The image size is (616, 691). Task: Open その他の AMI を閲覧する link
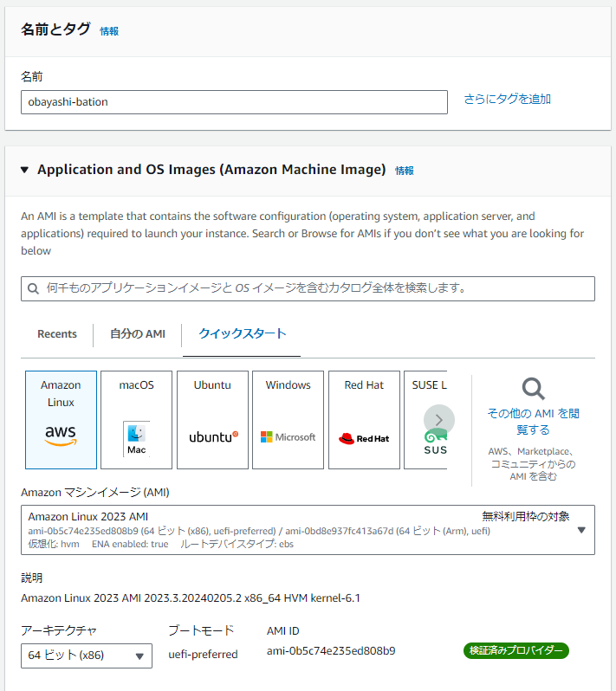click(x=533, y=422)
